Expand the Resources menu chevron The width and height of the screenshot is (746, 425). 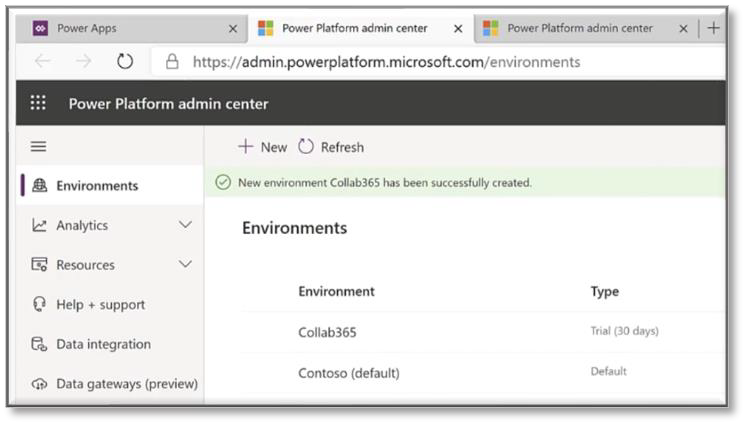pos(186,264)
